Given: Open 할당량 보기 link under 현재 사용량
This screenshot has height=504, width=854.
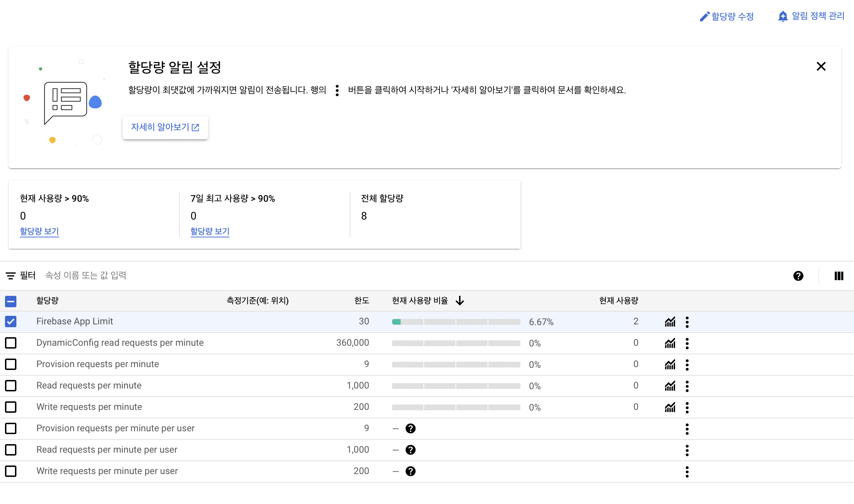Looking at the screenshot, I should (39, 231).
